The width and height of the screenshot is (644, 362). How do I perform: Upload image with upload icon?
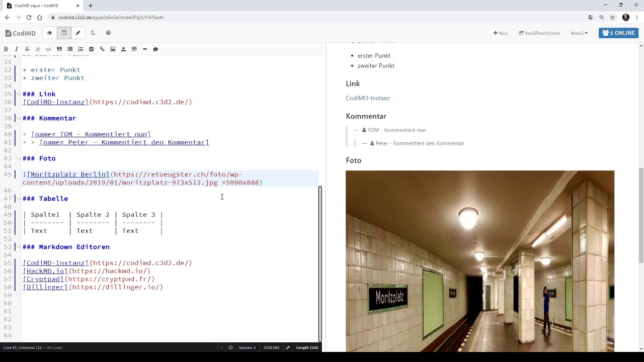(x=123, y=49)
